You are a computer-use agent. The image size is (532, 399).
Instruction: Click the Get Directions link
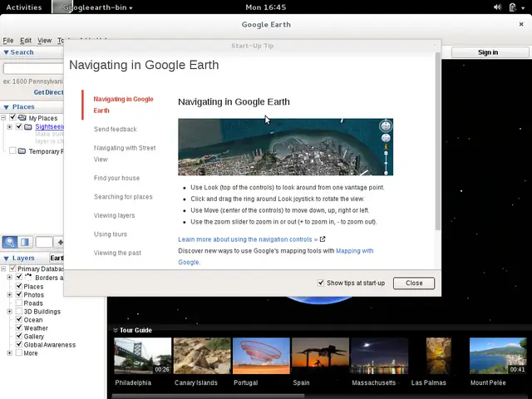48,92
